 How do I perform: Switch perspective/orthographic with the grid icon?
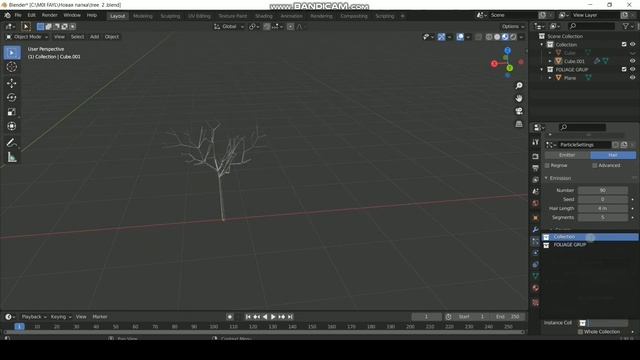point(519,124)
